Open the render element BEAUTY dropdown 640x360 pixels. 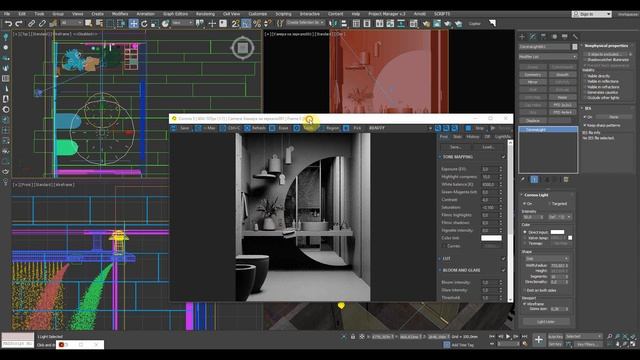[400, 128]
